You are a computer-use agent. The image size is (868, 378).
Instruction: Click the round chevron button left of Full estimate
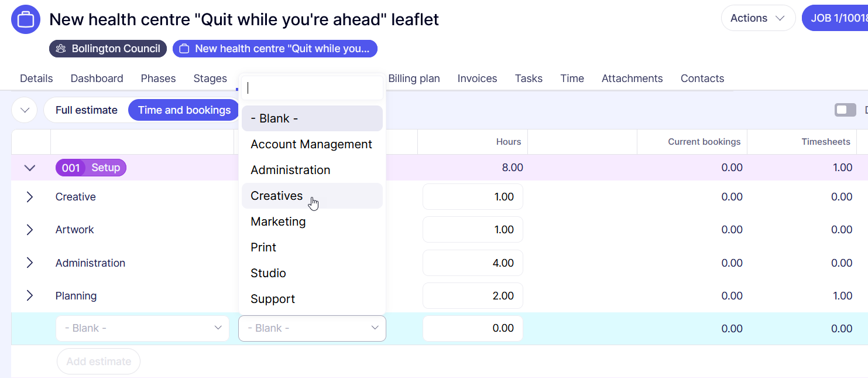(x=25, y=110)
